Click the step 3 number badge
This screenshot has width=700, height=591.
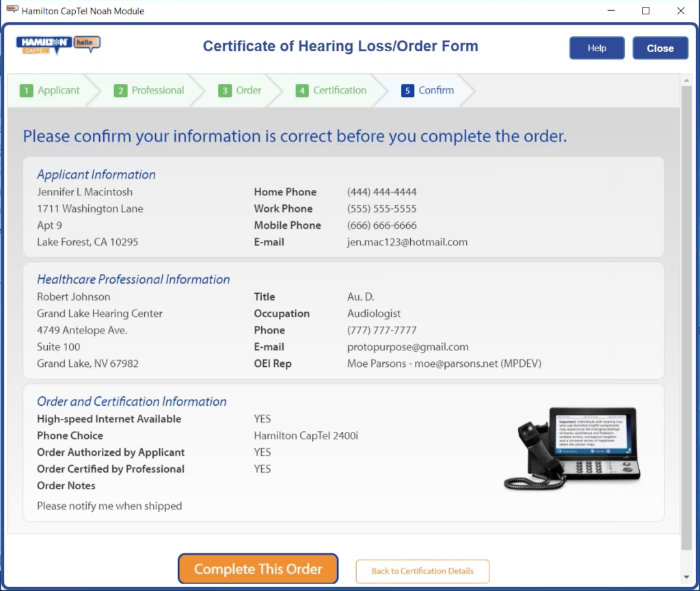pos(224,91)
